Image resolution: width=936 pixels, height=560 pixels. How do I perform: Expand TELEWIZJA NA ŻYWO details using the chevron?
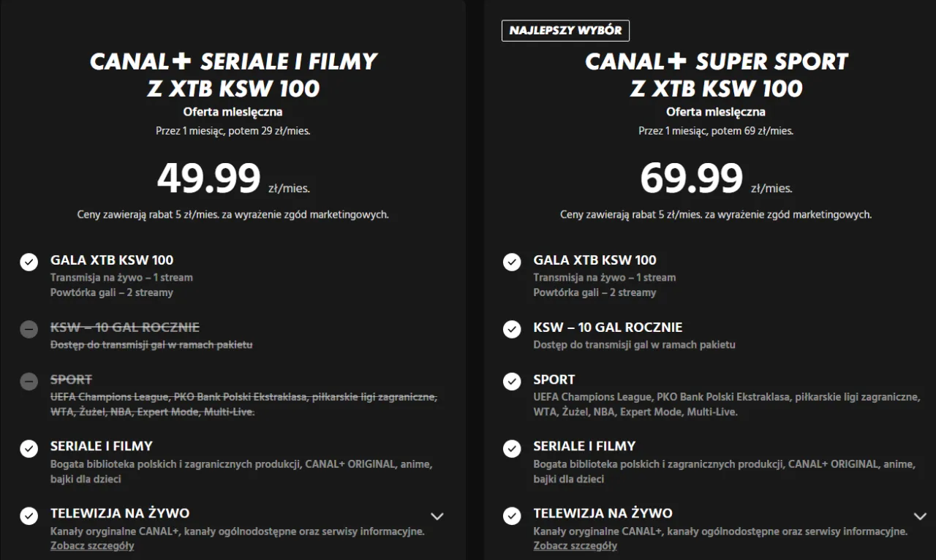(x=437, y=516)
